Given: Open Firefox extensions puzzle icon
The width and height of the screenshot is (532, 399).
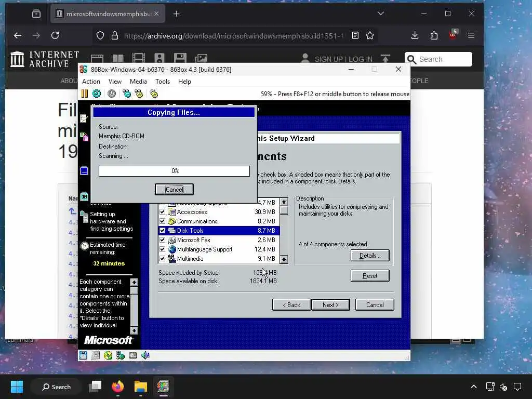Looking at the screenshot, I should pos(434,35).
